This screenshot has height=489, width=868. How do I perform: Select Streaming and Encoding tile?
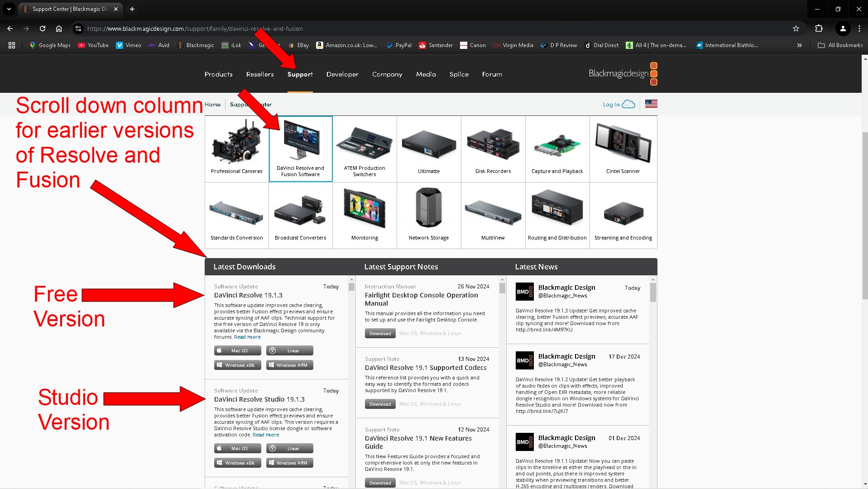[x=623, y=216]
